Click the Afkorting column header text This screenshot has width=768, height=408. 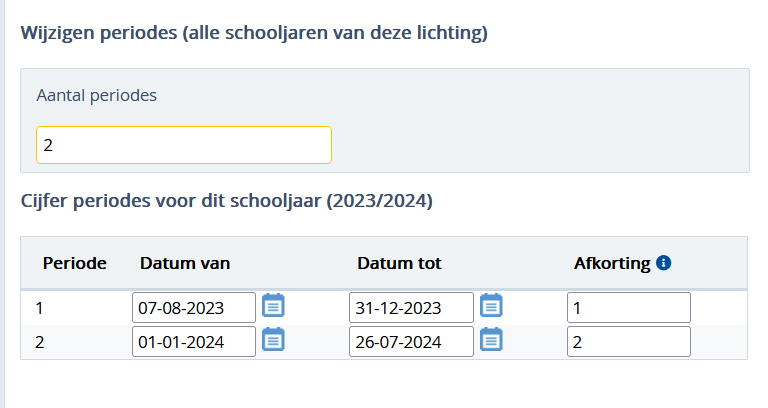pos(612,264)
